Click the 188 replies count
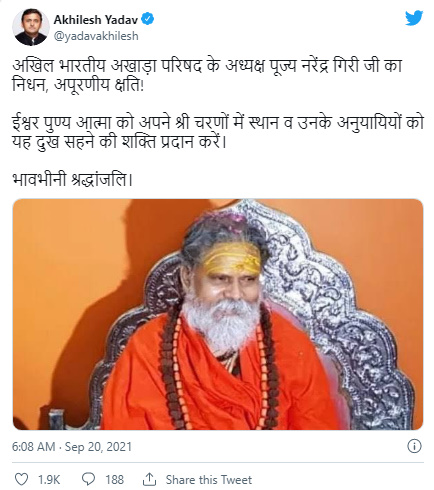This screenshot has height=490, width=434. 115,480
